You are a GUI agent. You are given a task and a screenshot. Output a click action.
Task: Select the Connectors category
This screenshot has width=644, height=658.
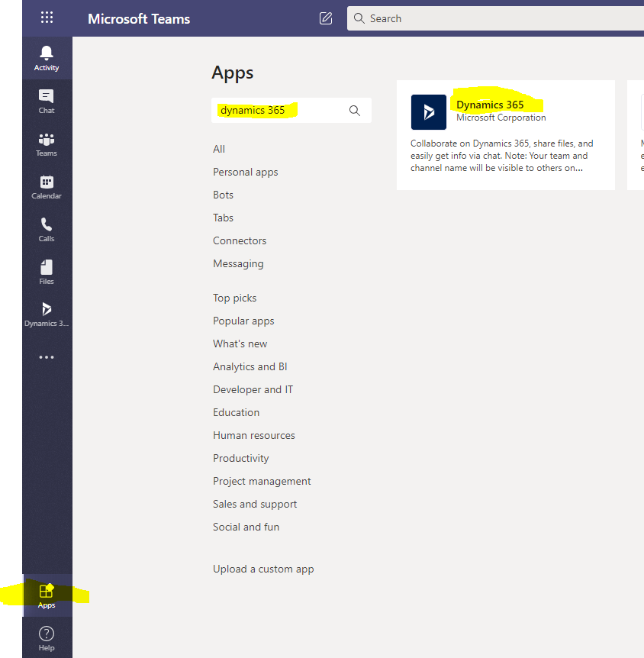pyautogui.click(x=240, y=240)
